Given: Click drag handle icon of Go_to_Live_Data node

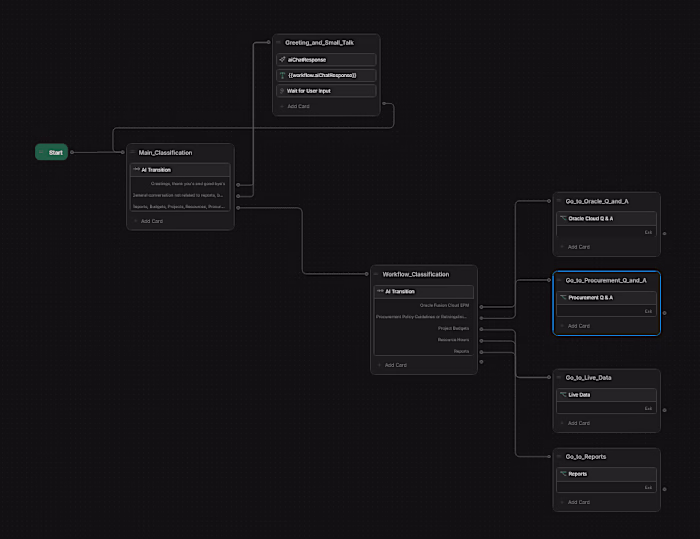Looking at the screenshot, I should pos(559,377).
